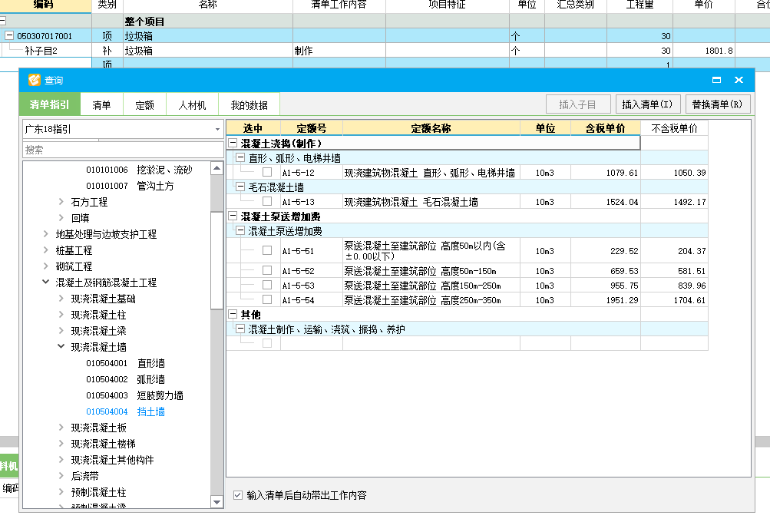
Task: Open the 人材机 tab
Action: 192,104
